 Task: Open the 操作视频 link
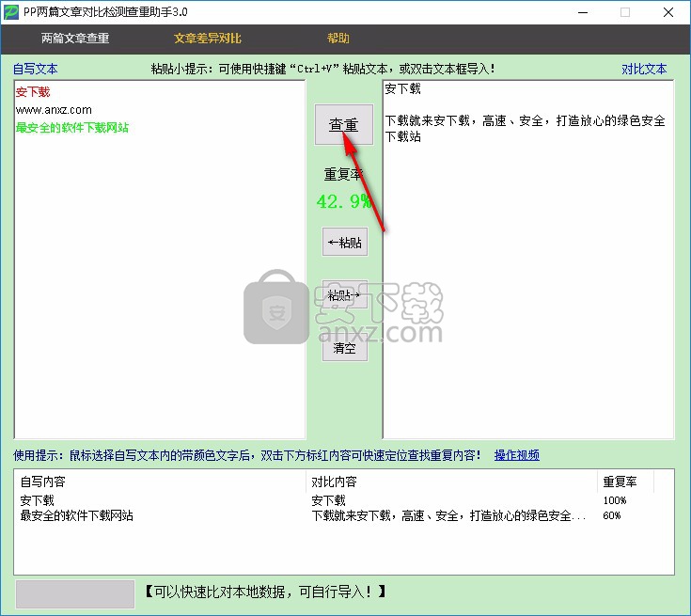point(517,455)
